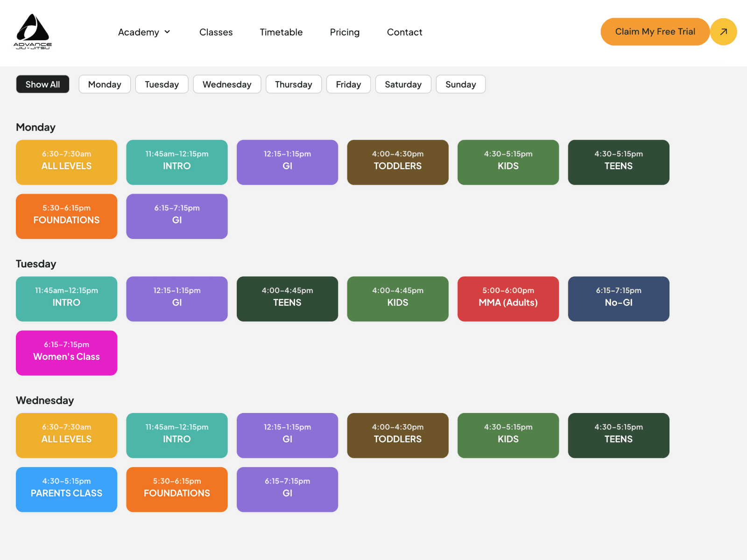The width and height of the screenshot is (747, 560).
Task: Filter timetable by Thursday
Action: point(294,84)
